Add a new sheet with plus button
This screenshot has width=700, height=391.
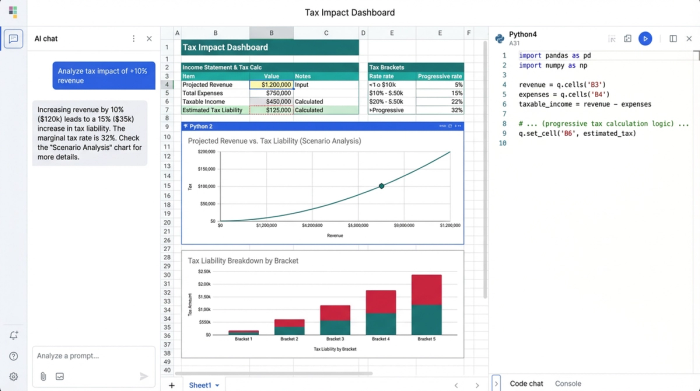pos(171,385)
